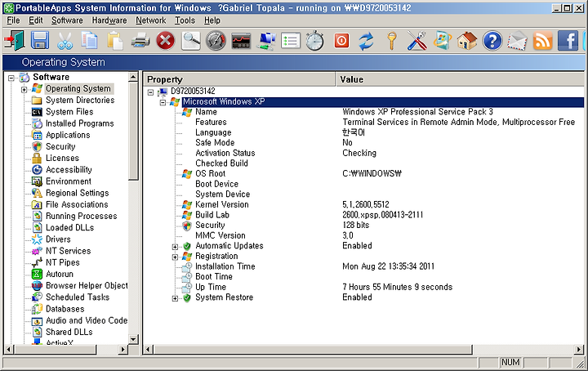Click the blue Refresh arrows icon
The image size is (588, 371).
pos(366,41)
